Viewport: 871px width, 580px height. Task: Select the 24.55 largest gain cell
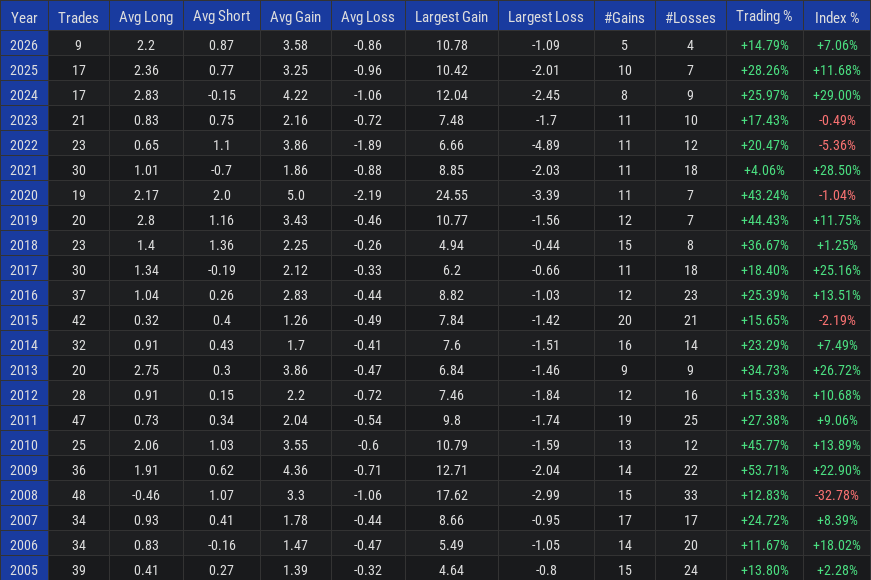coord(452,195)
